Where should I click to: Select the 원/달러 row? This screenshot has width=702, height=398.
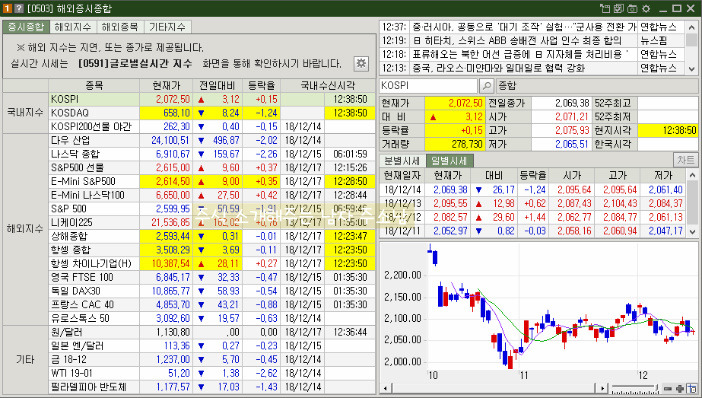click(x=212, y=332)
